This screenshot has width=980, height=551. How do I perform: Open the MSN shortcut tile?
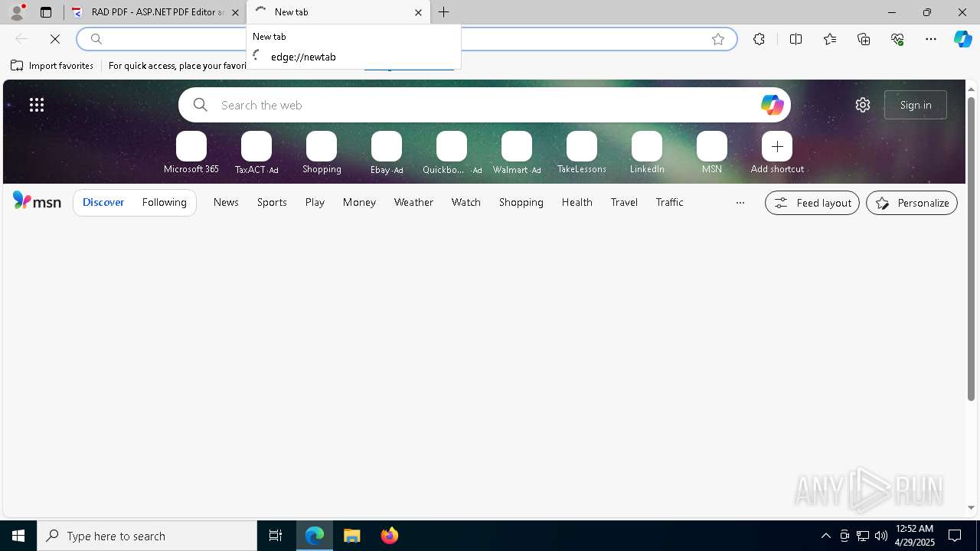pos(712,153)
